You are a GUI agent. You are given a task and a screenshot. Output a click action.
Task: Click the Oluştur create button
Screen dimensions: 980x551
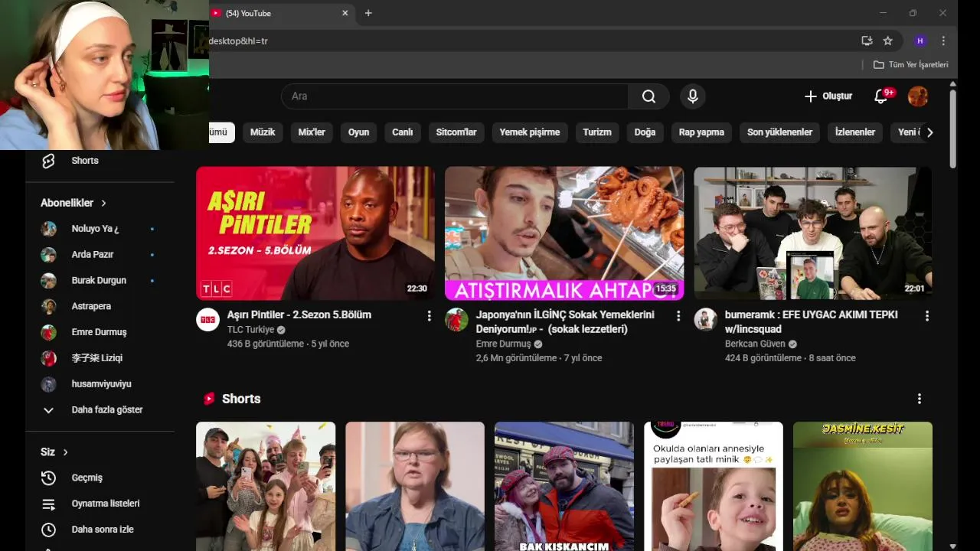pyautogui.click(x=828, y=96)
